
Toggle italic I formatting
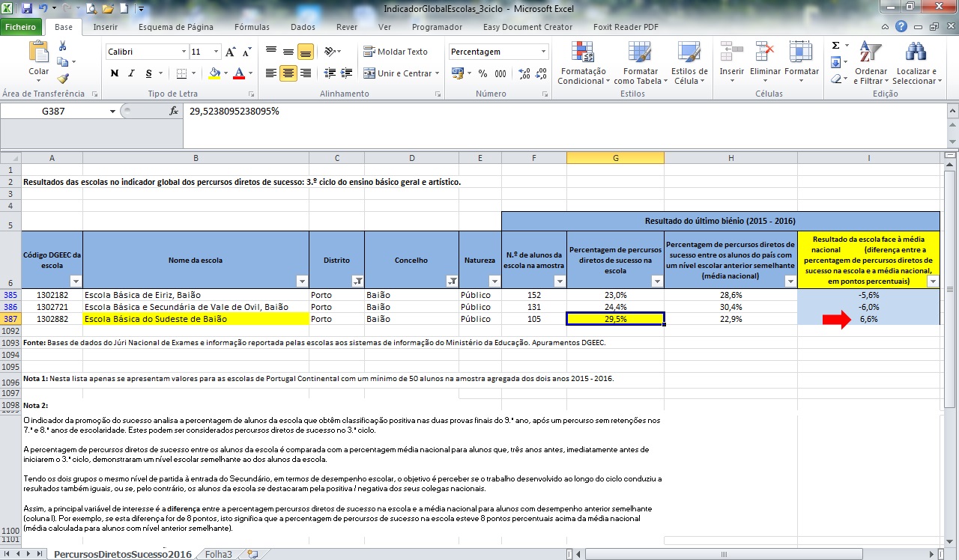click(x=132, y=73)
